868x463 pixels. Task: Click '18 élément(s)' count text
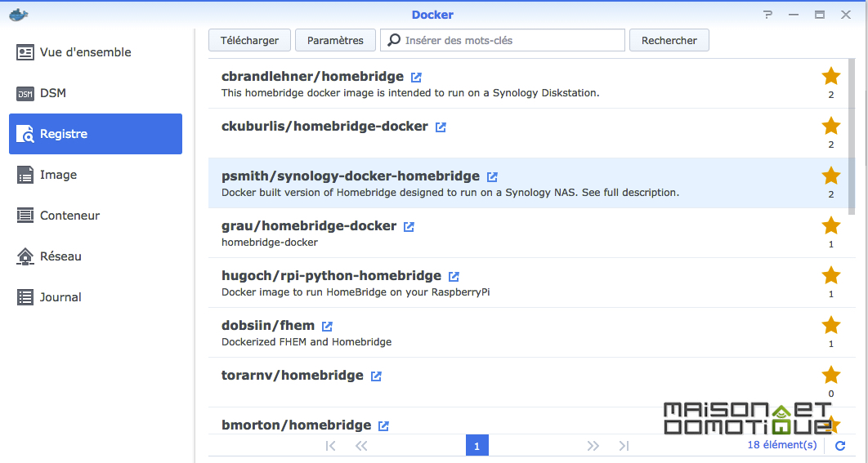[x=781, y=445]
